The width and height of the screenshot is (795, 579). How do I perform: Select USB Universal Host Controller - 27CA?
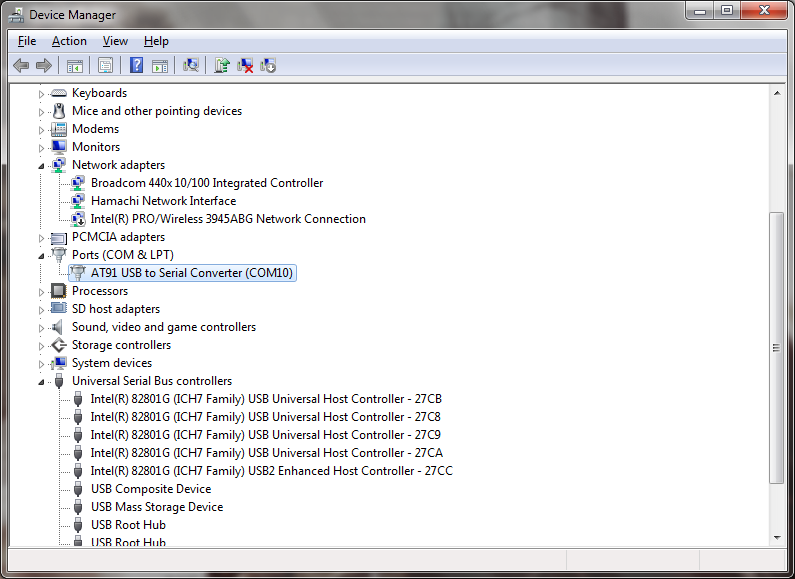(267, 453)
